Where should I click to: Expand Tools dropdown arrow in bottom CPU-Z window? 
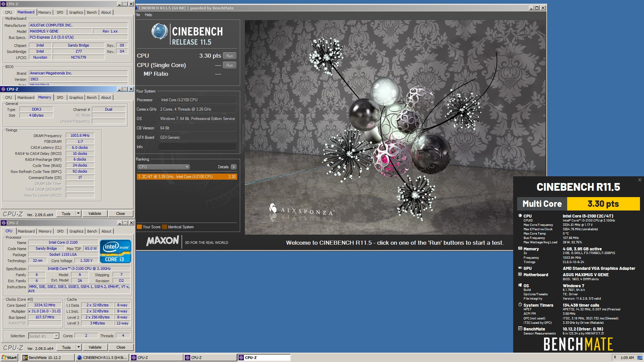(78, 347)
